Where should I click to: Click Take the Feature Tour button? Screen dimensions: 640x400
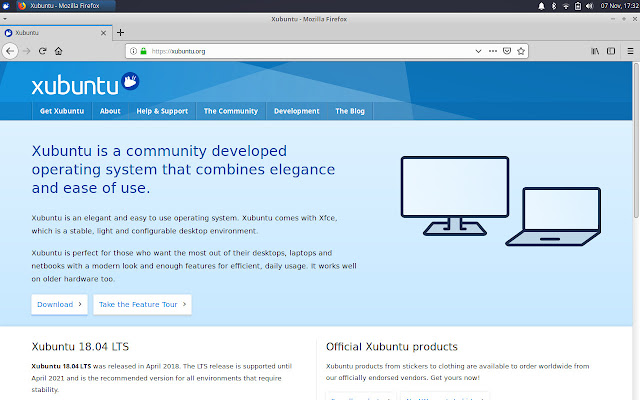(x=142, y=304)
